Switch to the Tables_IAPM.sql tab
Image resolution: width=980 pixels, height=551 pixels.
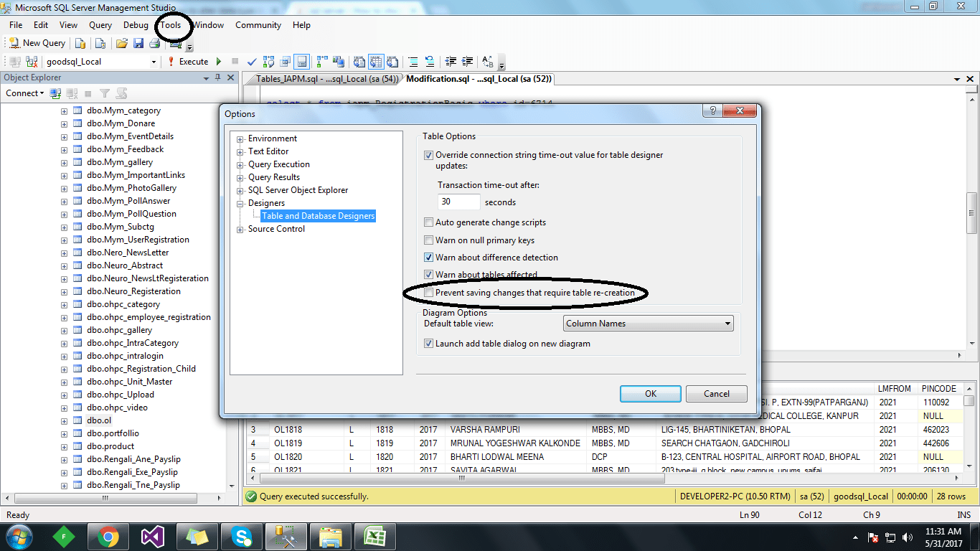coord(327,79)
